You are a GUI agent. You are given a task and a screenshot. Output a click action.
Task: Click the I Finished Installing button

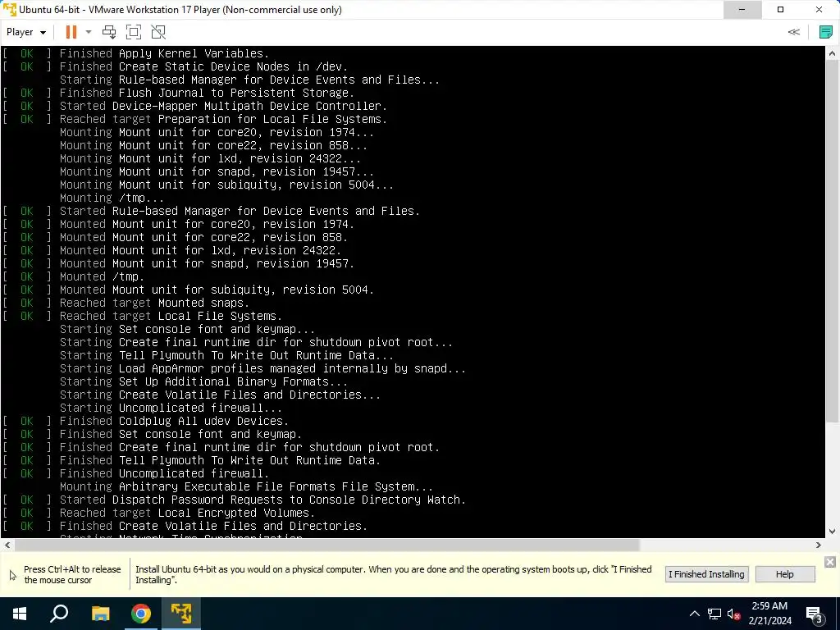coord(706,574)
